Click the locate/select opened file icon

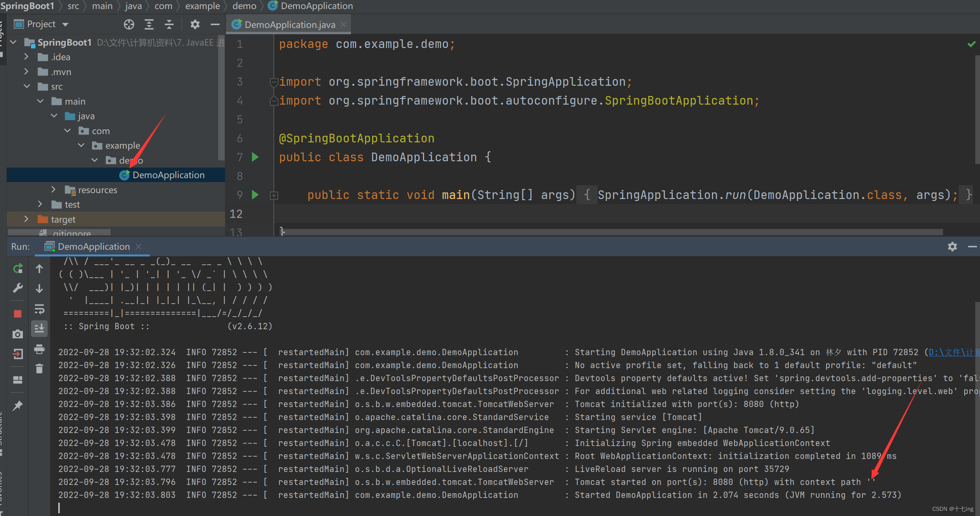[129, 24]
